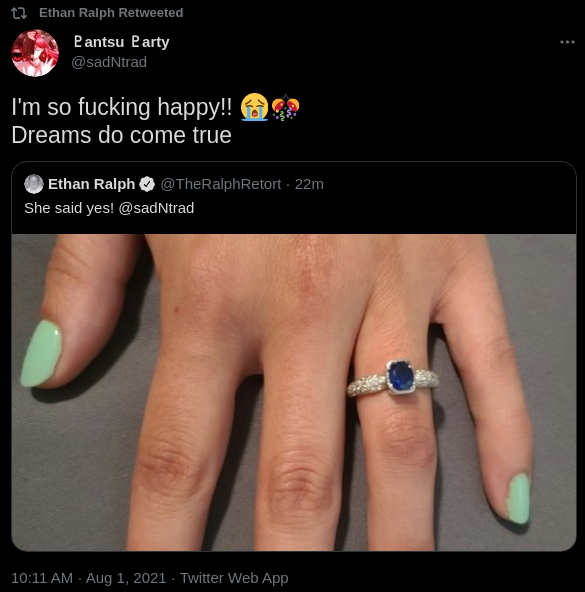Click the 10:11 AM · Aug 1, 2021 timestamp
The width and height of the screenshot is (585, 592).
pos(89,578)
